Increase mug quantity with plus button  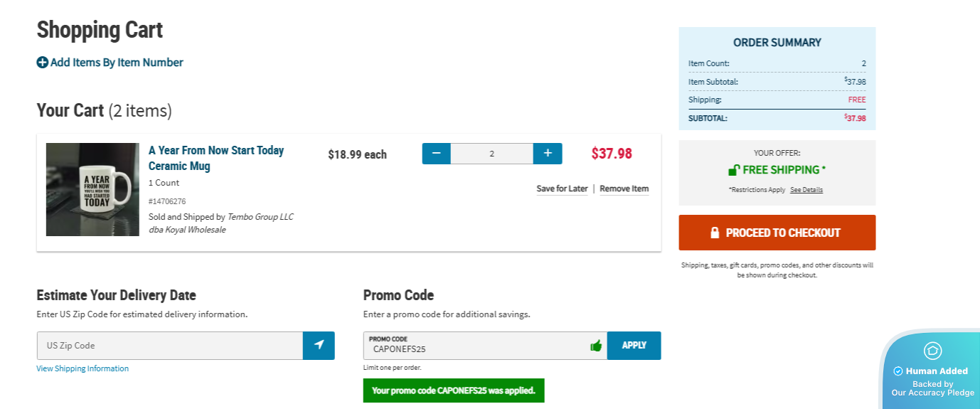(548, 154)
